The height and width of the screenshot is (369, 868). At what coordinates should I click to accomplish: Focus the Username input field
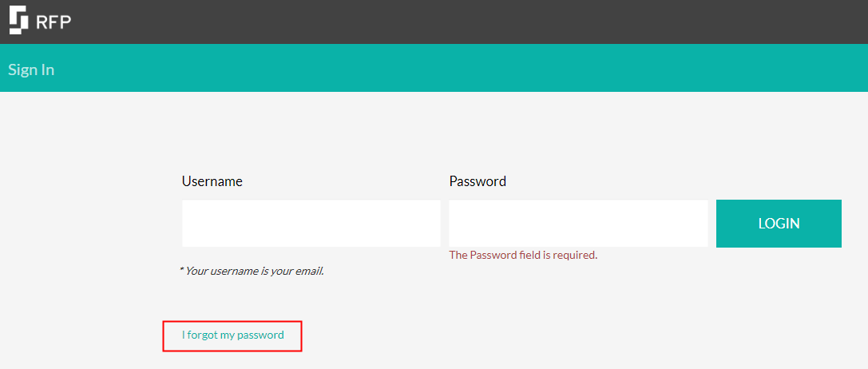pos(311,224)
